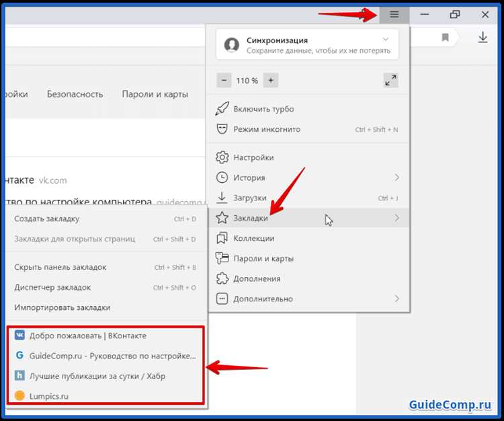The height and width of the screenshot is (421, 504).
Task: Decrease zoom with the minus button
Action: 224,81
